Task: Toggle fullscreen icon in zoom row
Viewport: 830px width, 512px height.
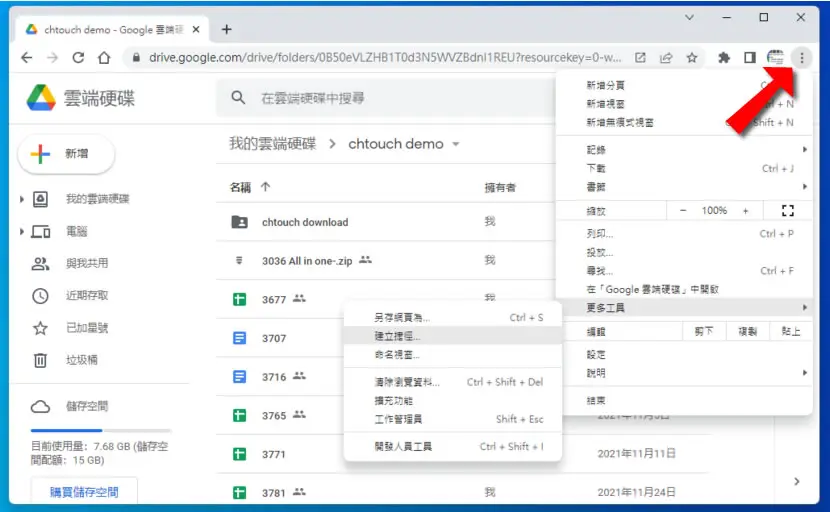Action: [788, 211]
